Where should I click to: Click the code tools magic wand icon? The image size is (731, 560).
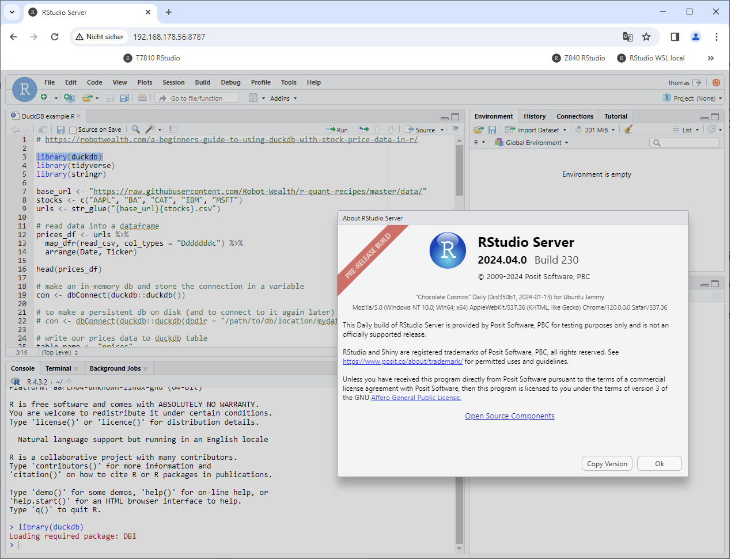[150, 129]
